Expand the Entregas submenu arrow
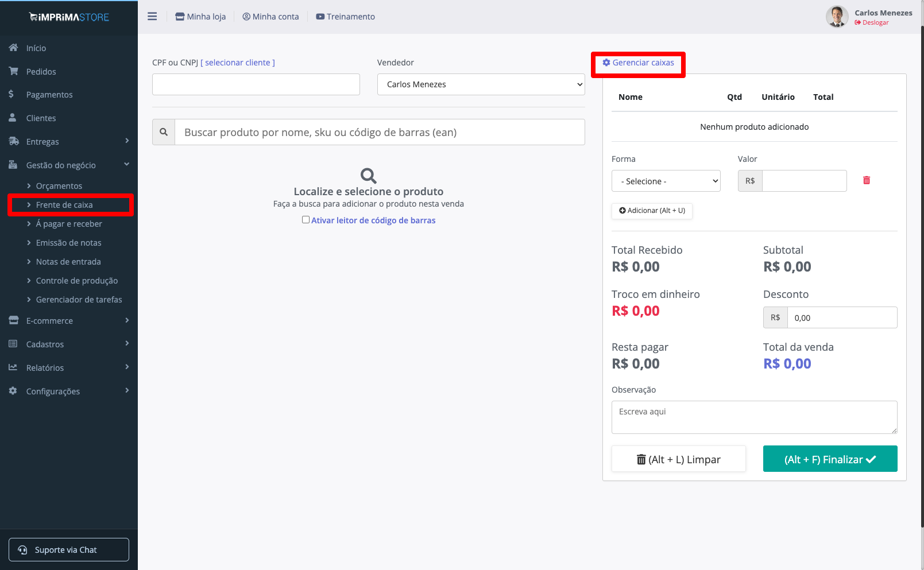The image size is (924, 570). (x=127, y=141)
